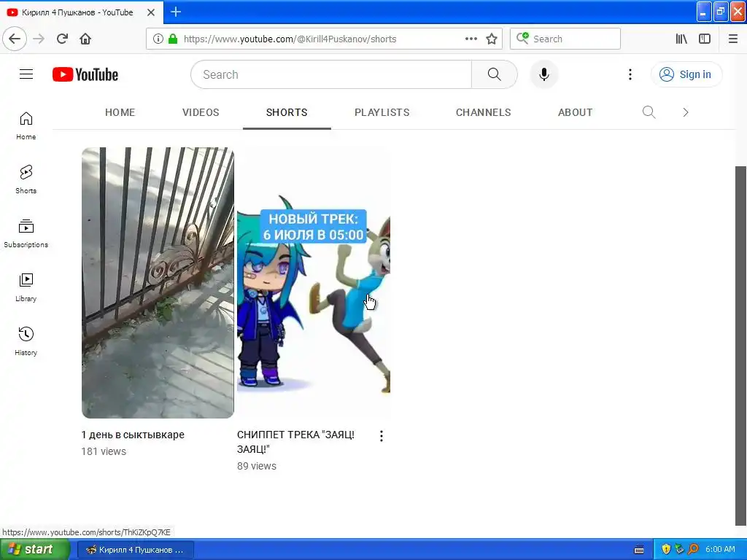Select the SHORTS tab
The width and height of the screenshot is (747, 560).
pyautogui.click(x=287, y=112)
